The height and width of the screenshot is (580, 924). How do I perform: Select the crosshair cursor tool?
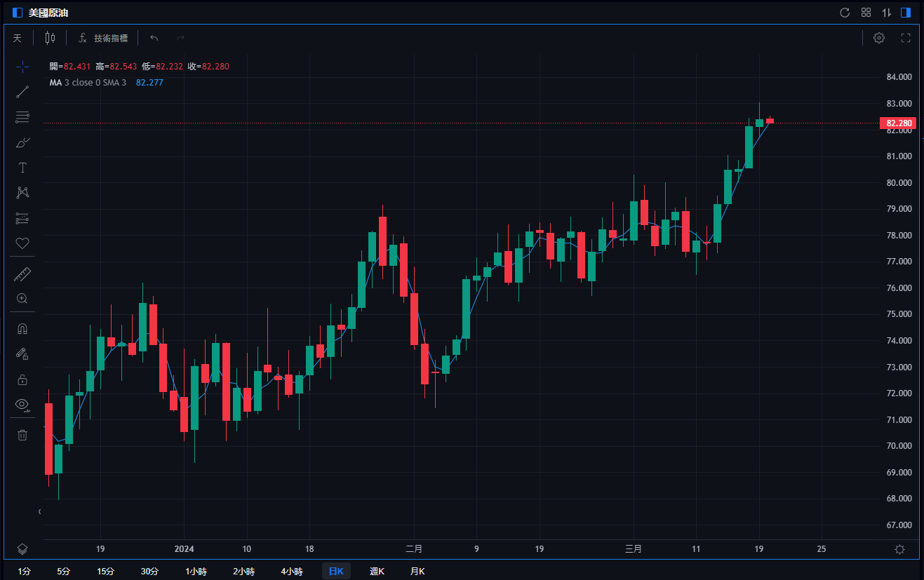click(x=22, y=67)
